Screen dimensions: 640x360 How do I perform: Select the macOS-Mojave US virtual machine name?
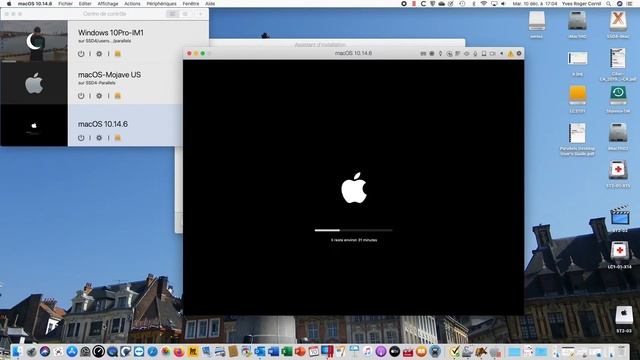click(109, 75)
